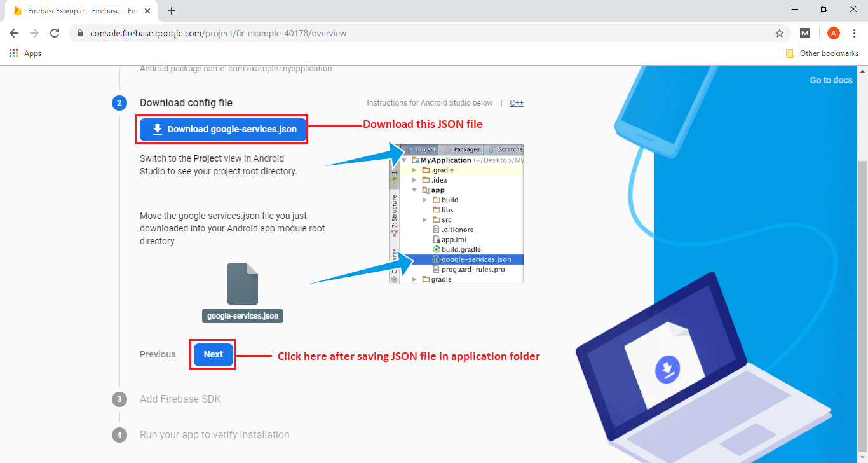Click the Firebase flame tab favicon
Image resolution: width=868 pixels, height=463 pixels.
click(x=18, y=11)
